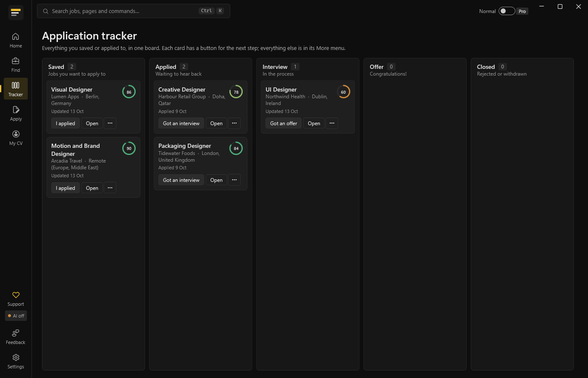Click the Closed column heading
Screen dimensions: 588x378
[x=486, y=67]
